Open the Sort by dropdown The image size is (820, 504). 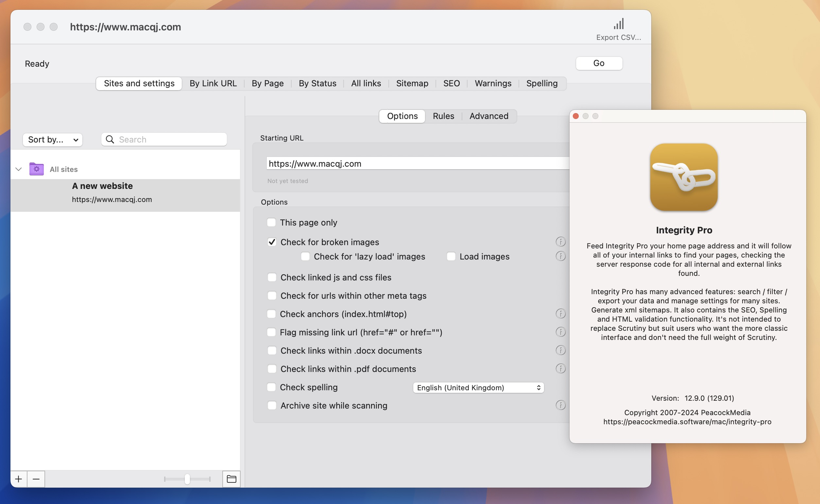53,140
